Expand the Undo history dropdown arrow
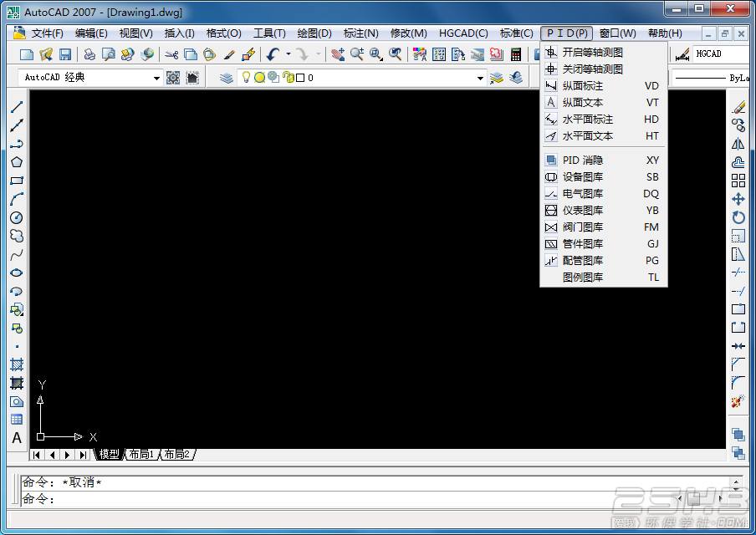Screen dimensions: 756x535 point(289,54)
